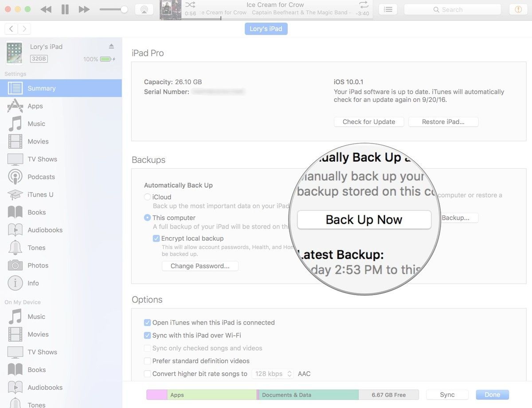Select Photos in the sidebar
The width and height of the screenshot is (532, 408).
38,265
